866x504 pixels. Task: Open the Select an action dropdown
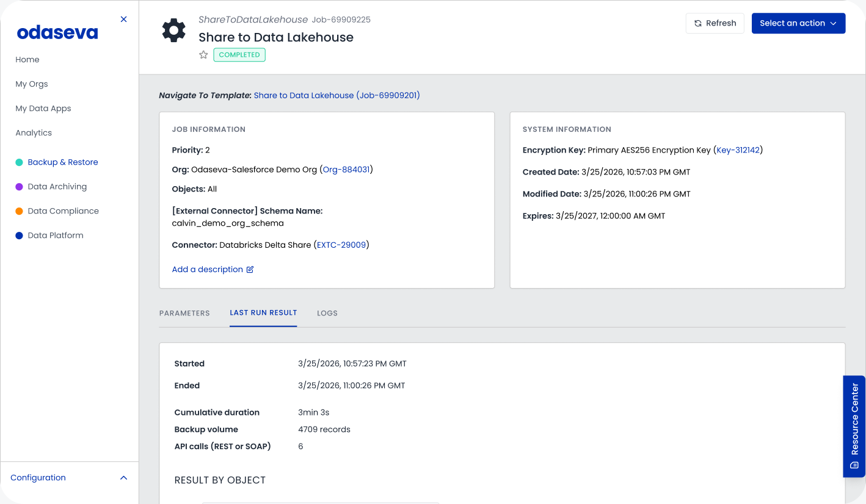pyautogui.click(x=798, y=23)
